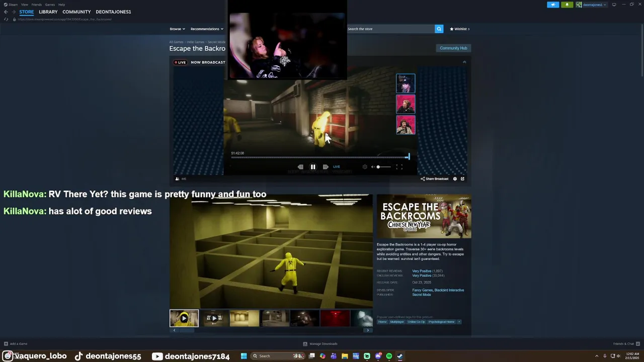This screenshot has height=362, width=644.
Task: Open the Browse dropdown in the store
Action: coord(177,29)
